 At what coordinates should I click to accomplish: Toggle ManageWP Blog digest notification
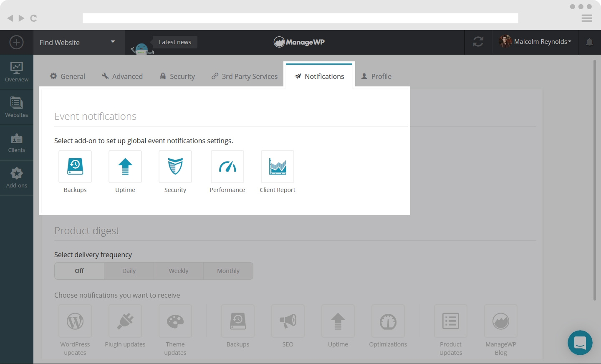point(501,321)
